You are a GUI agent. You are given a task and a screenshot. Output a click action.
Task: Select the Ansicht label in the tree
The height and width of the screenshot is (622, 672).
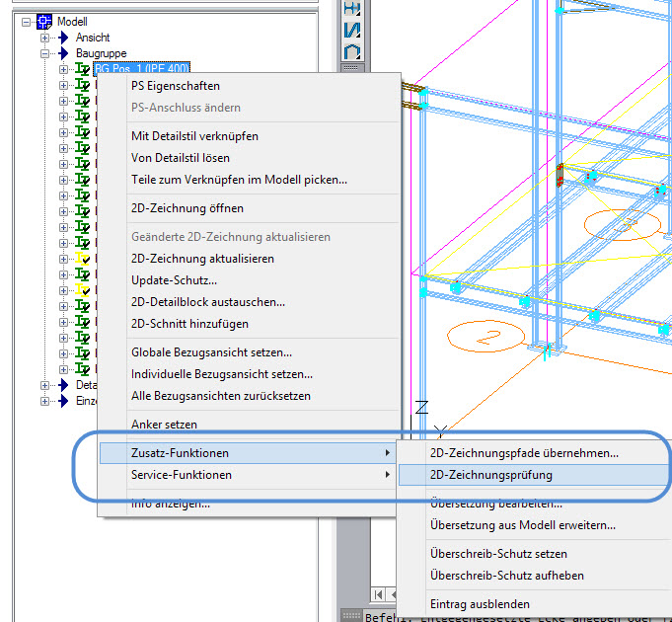click(93, 38)
